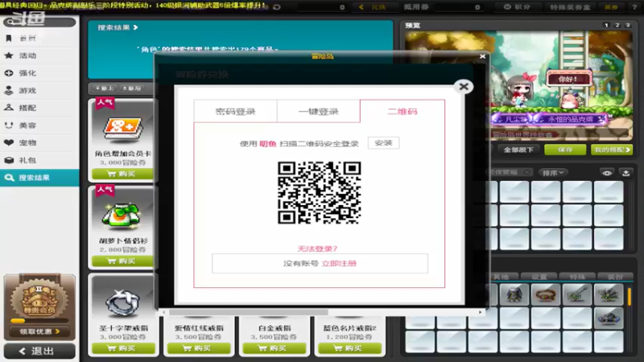Select the blue helmet item in inventory
This screenshot has width=644, height=362.
pyautogui.click(x=609, y=318)
